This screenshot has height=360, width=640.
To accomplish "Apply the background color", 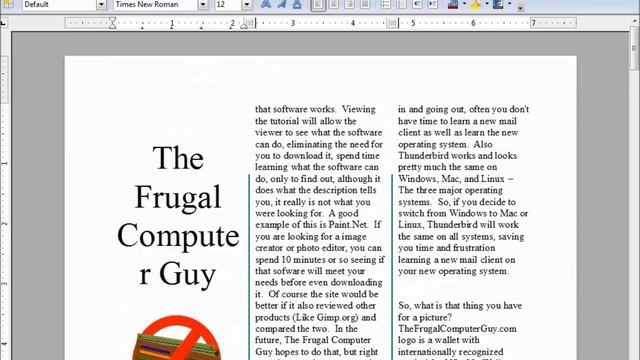I will 498,4.
